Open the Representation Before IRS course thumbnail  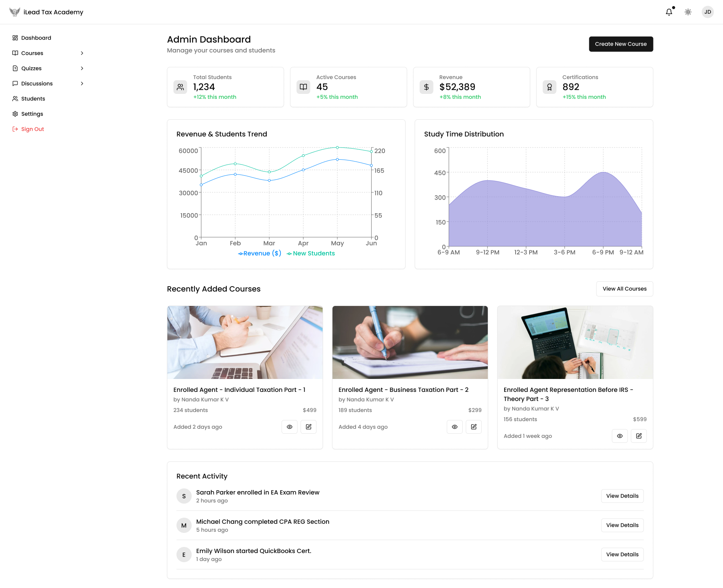(x=575, y=342)
